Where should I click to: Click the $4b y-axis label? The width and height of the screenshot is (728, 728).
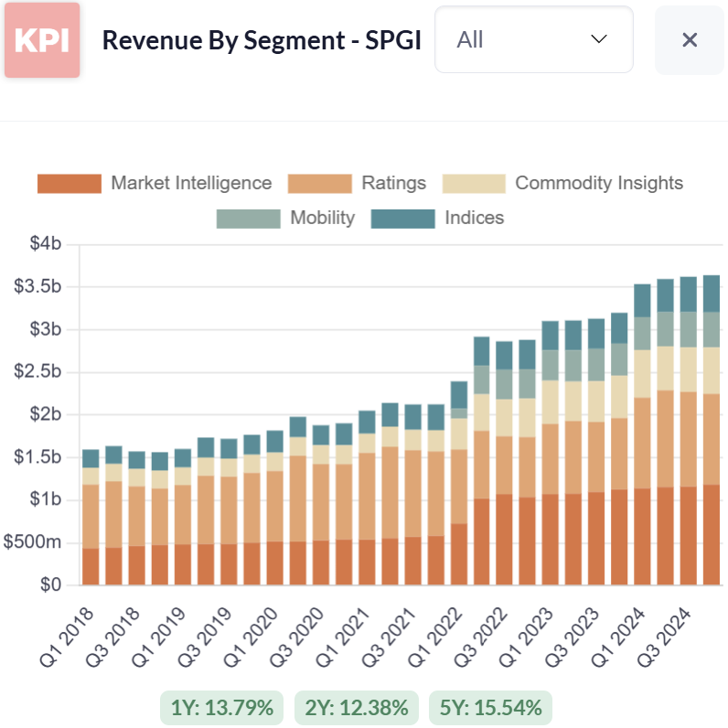(x=46, y=243)
